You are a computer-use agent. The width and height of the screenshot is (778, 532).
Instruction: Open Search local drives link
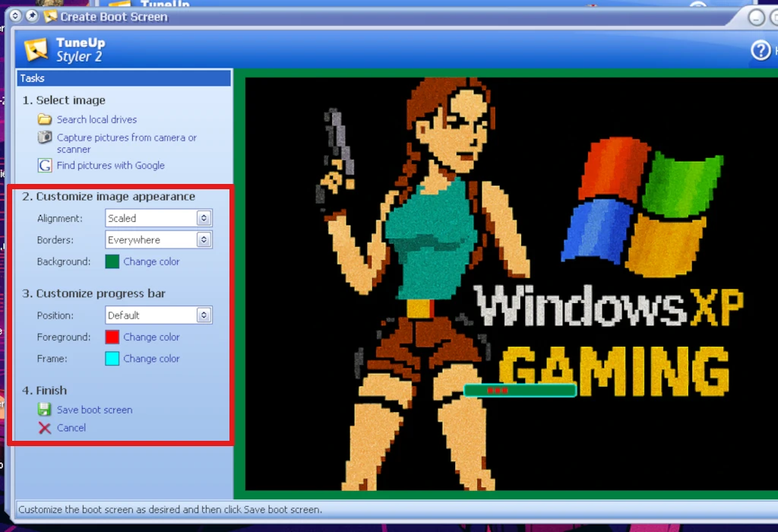[x=96, y=119]
